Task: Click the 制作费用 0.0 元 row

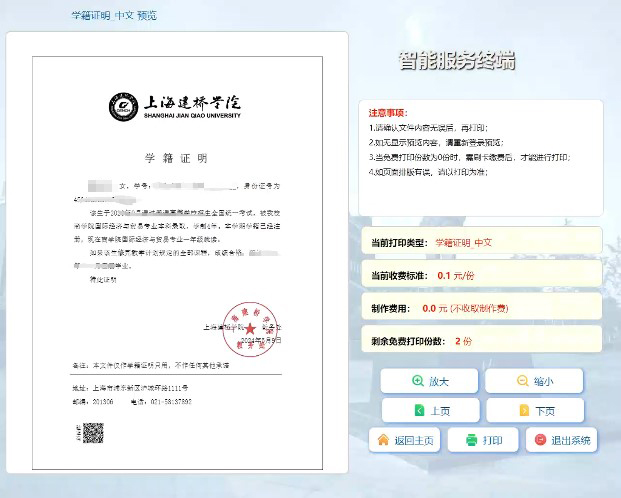Action: pyautogui.click(x=480, y=308)
